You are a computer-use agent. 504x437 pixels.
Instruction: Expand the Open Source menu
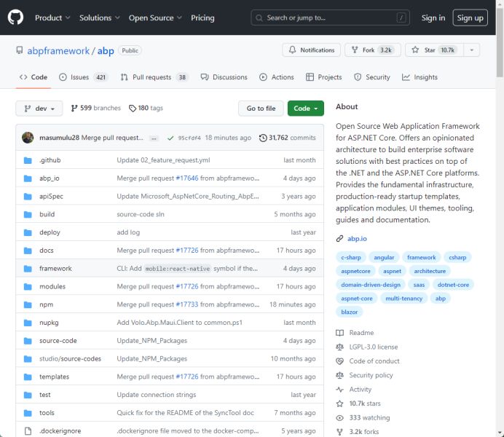tap(155, 17)
